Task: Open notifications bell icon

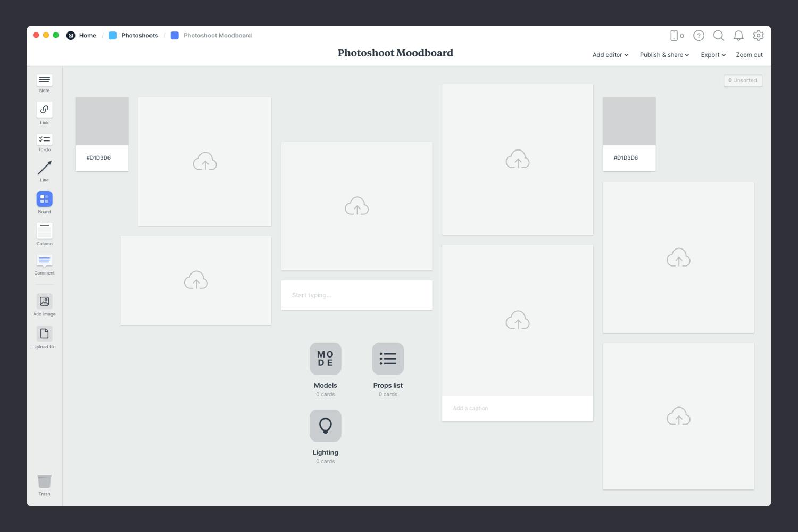Action: 738,36
